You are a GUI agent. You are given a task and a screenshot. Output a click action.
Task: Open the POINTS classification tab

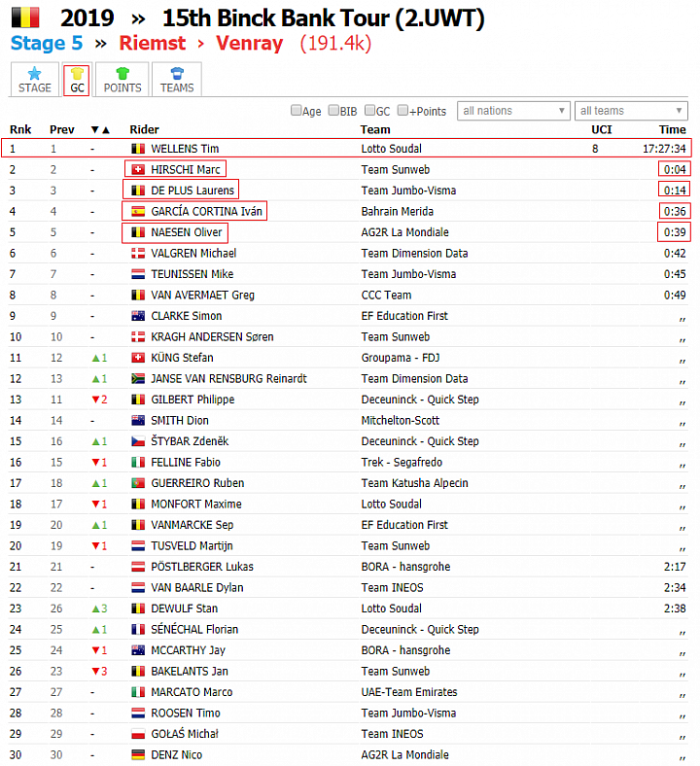pyautogui.click(x=122, y=80)
